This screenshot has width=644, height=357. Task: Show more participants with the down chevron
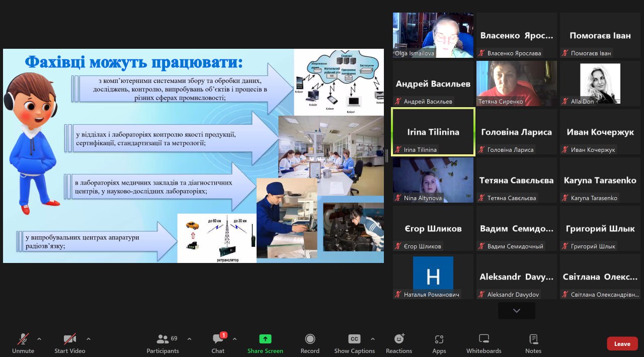pos(517,311)
